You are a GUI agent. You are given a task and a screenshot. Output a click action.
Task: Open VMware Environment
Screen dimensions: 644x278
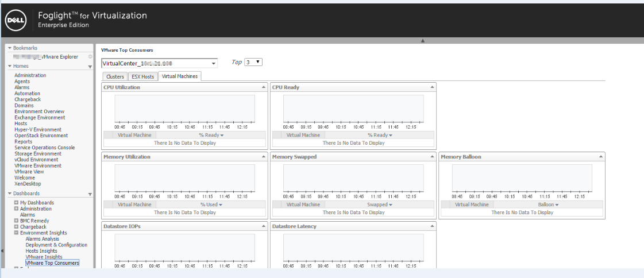(38, 165)
